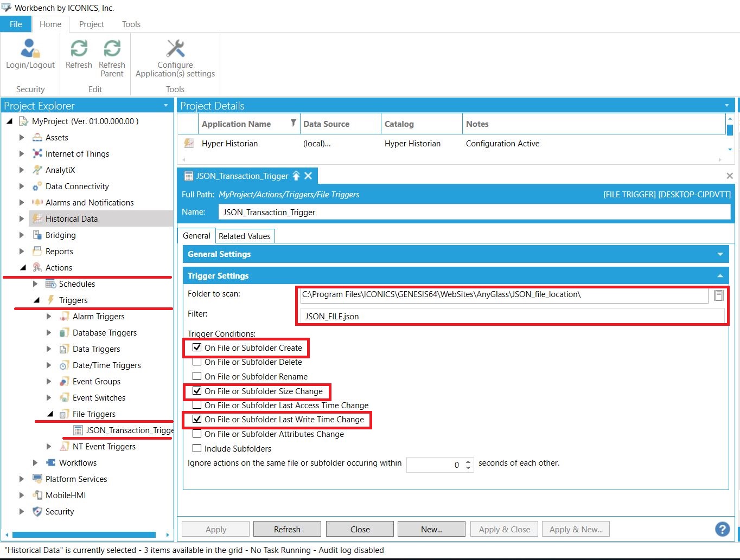740x560 pixels.
Task: Expand the NT Event Triggers node
Action: pos(49,447)
